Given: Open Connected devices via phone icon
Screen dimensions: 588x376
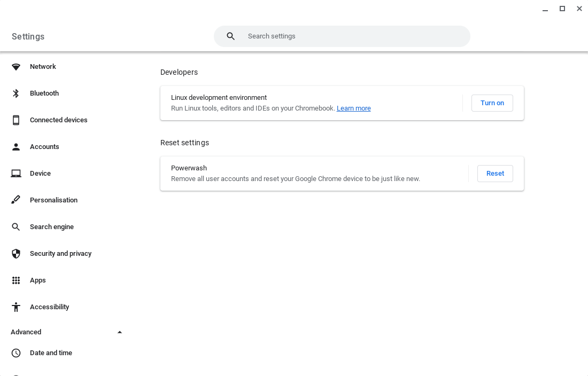Looking at the screenshot, I should (x=16, y=120).
